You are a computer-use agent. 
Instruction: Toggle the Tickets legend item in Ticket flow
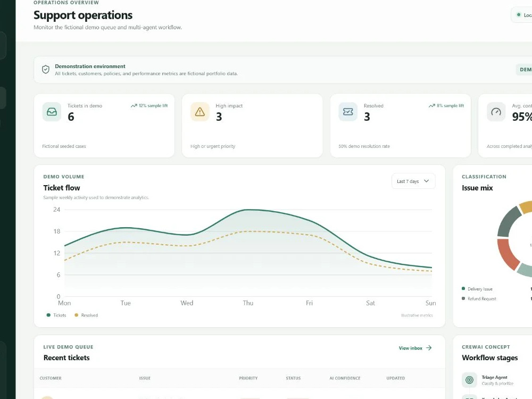[x=56, y=315]
